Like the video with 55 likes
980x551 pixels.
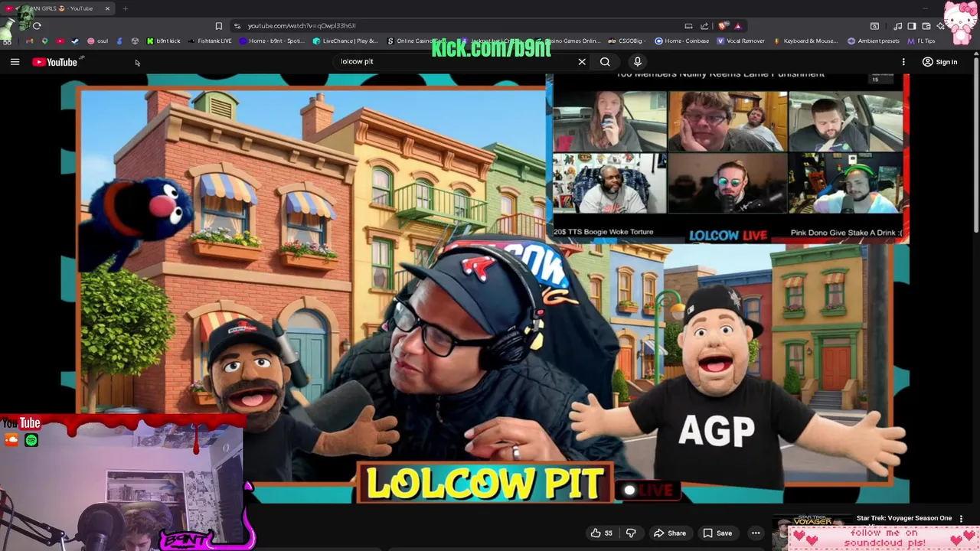coord(601,533)
